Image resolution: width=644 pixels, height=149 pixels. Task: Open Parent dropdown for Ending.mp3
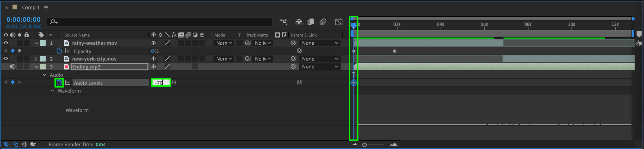point(320,66)
